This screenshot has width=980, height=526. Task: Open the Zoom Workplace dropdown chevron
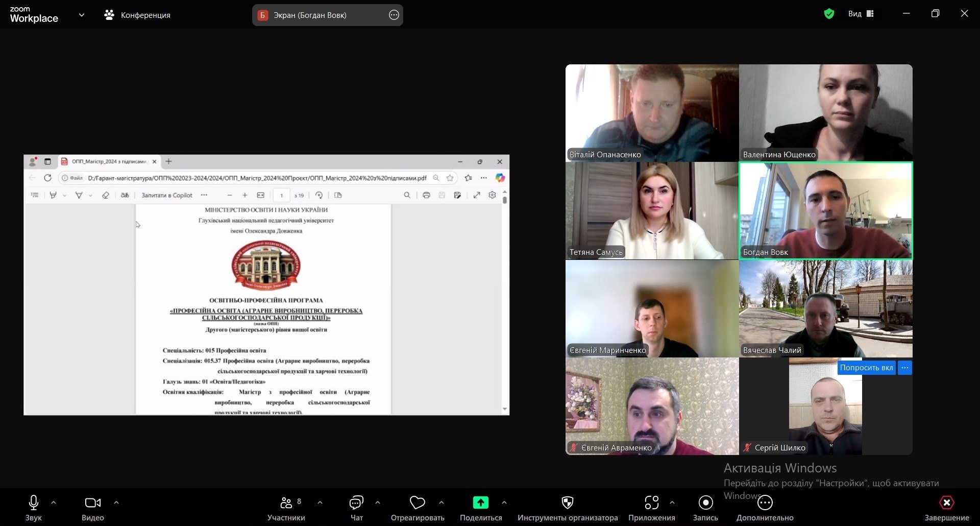[82, 15]
